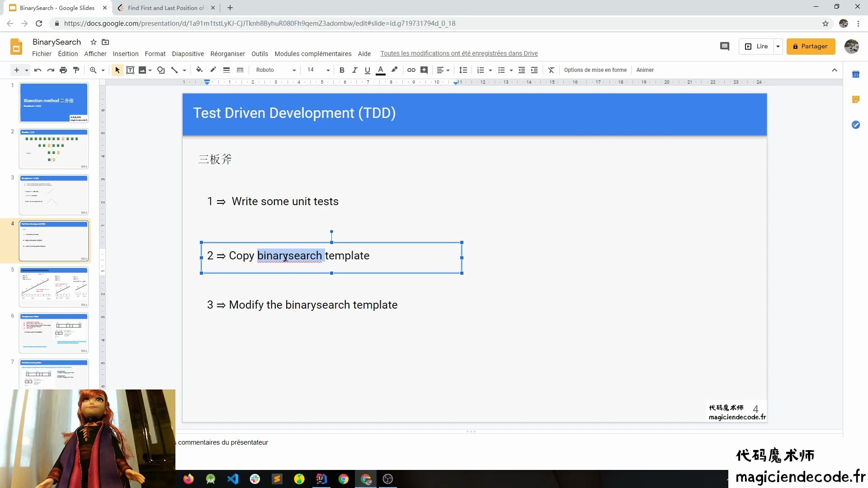The height and width of the screenshot is (488, 868).
Task: Open the Diapositive menu
Action: [188, 54]
